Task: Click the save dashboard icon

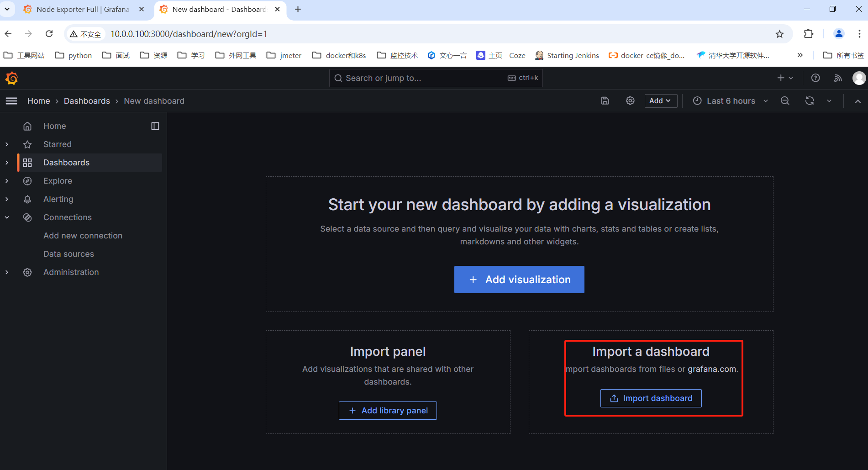Action: coord(605,101)
